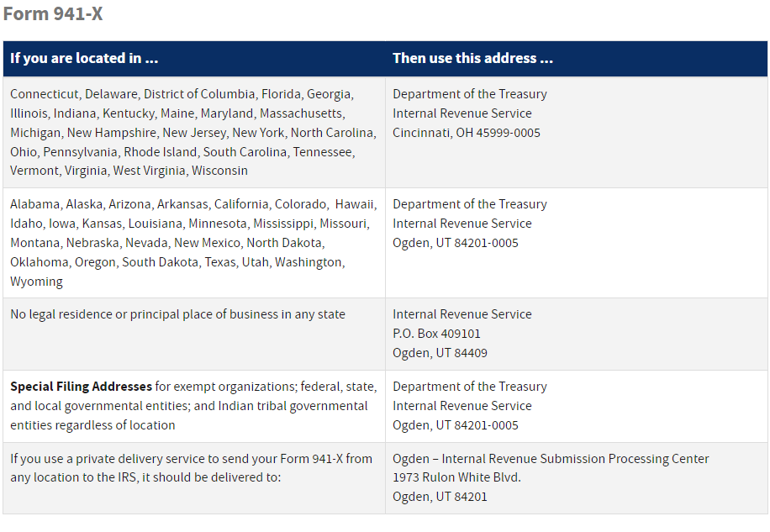
Task: Click the 'Then use this address' column header
Action: [x=472, y=59]
